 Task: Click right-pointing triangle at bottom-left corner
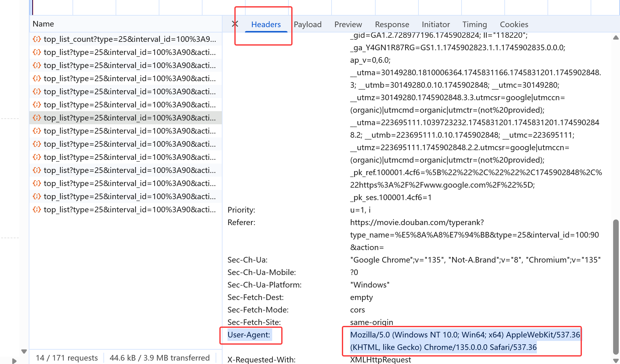tap(14, 361)
